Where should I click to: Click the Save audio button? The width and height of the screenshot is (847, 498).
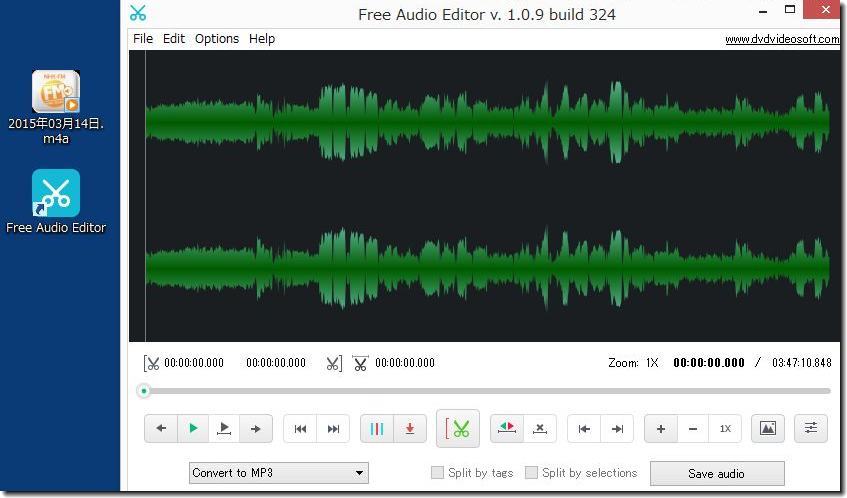coord(717,474)
